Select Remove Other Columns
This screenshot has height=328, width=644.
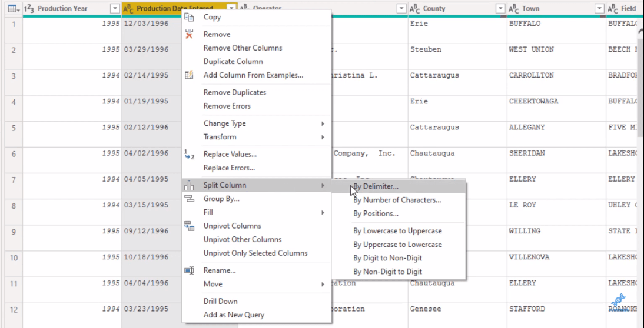tap(257, 48)
